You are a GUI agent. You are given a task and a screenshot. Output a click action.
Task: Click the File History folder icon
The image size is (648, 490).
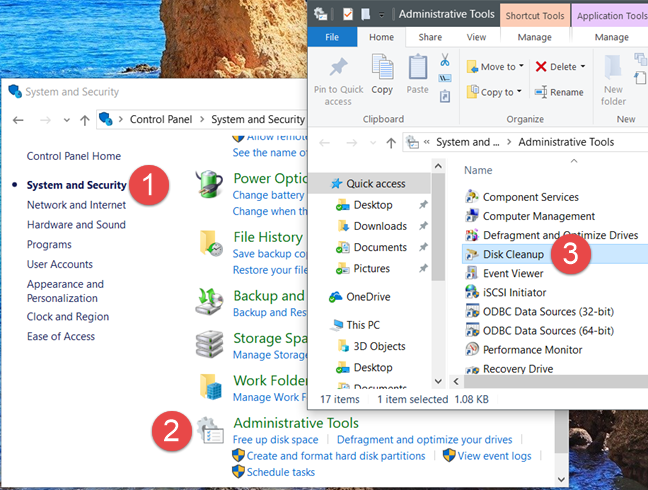coord(211,243)
